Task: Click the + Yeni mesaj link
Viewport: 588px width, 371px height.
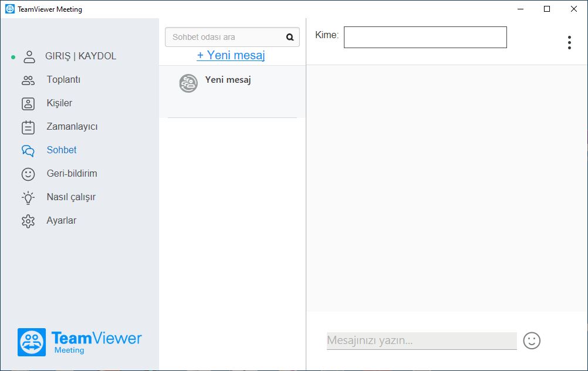Action: 231,55
